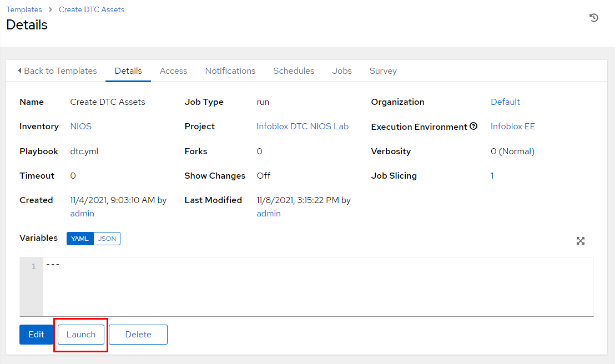Open the activity stream history icon
Viewport: 615px width, 364px height.
[x=593, y=18]
